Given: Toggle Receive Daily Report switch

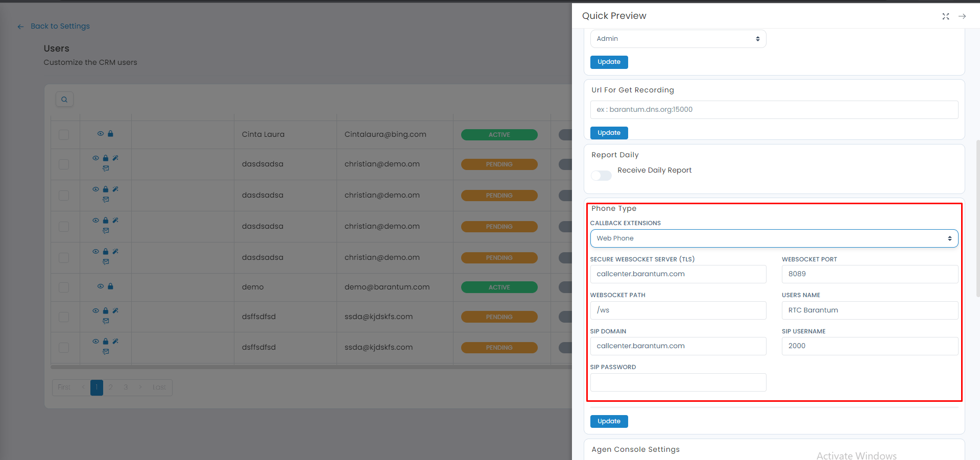Looking at the screenshot, I should pyautogui.click(x=601, y=176).
